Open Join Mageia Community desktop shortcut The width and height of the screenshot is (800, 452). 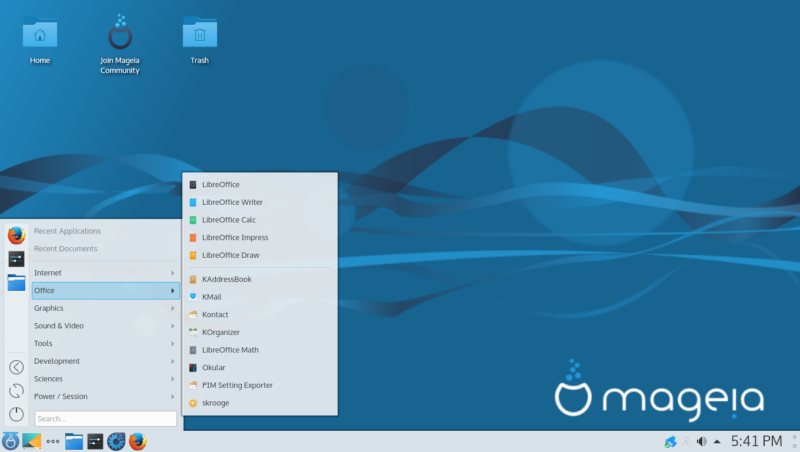(x=120, y=44)
